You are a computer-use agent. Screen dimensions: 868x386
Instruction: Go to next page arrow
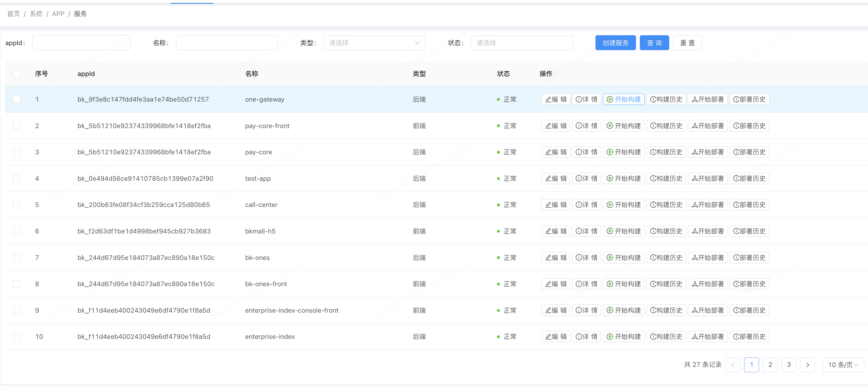tap(807, 365)
